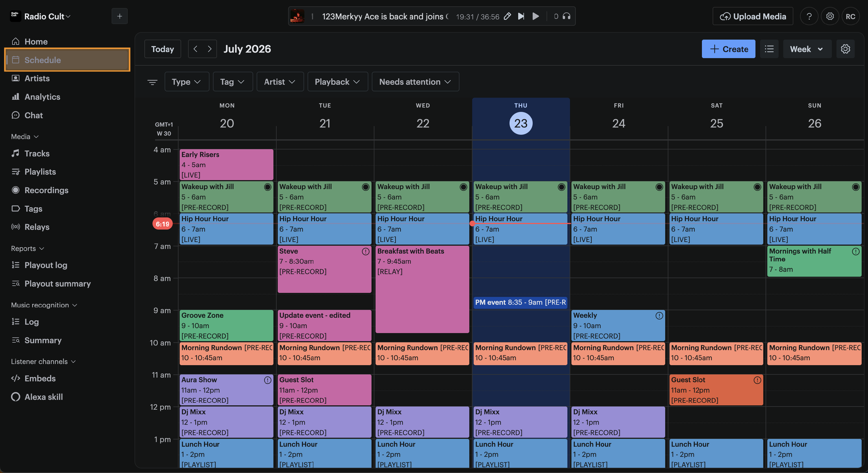Click the plus icon beside Radio Cult
Viewport: 868px width, 473px height.
coord(119,16)
